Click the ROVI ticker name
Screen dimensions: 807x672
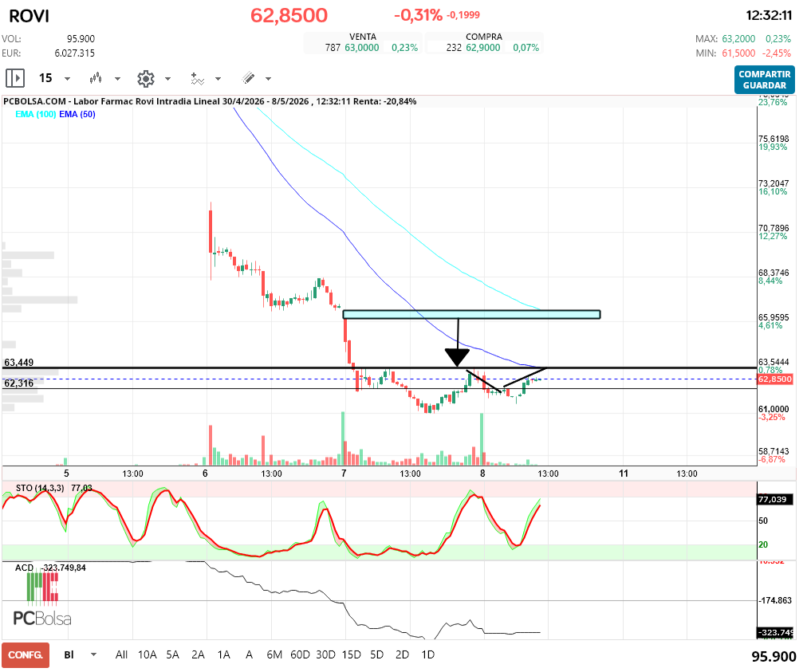(x=30, y=17)
